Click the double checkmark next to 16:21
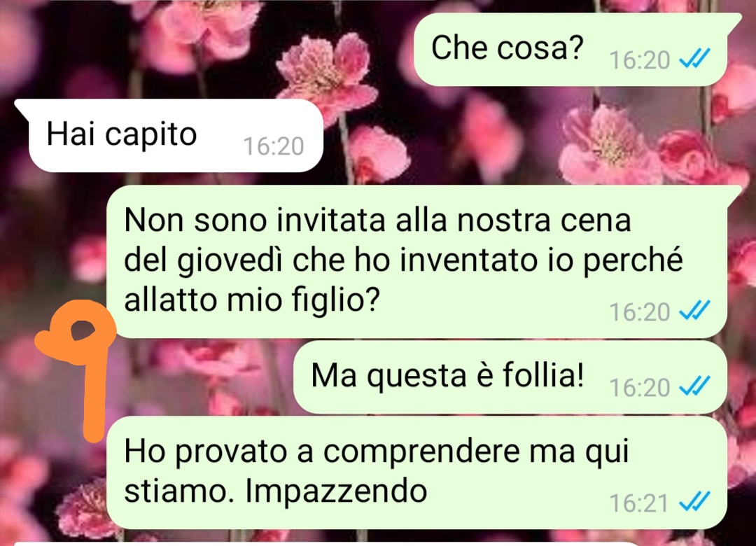756x546 pixels. [x=694, y=502]
